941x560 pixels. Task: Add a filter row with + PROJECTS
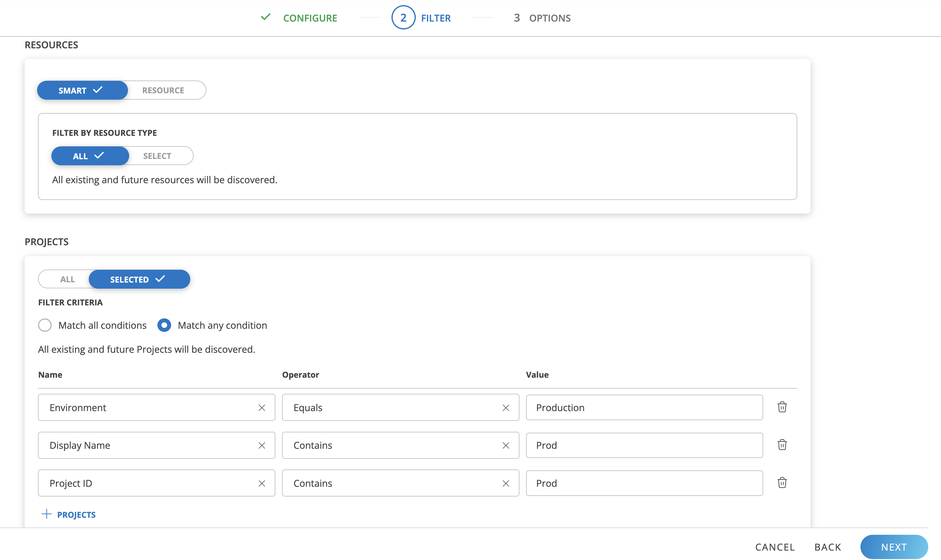(x=69, y=514)
